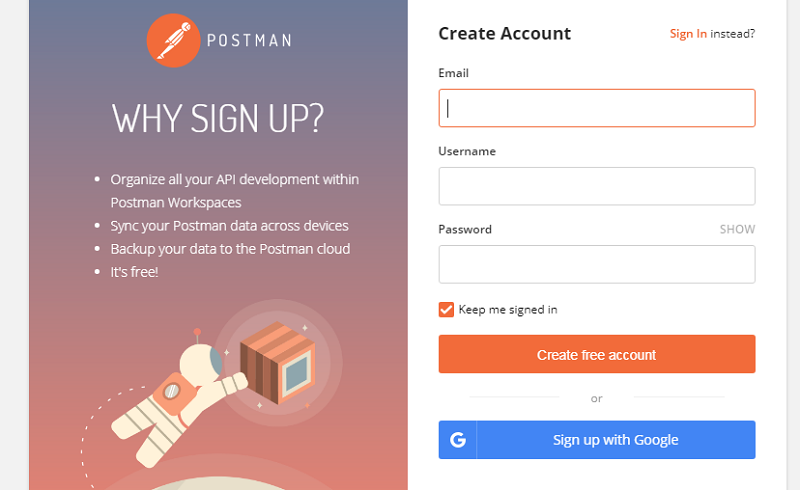Click into the Username field

(597, 186)
